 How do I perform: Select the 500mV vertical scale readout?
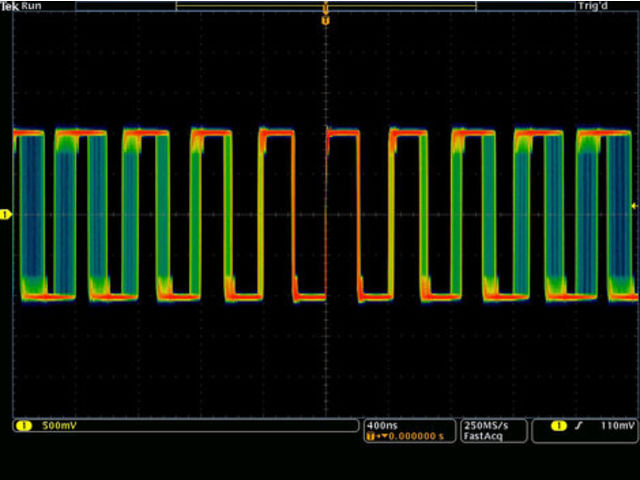tap(58, 426)
